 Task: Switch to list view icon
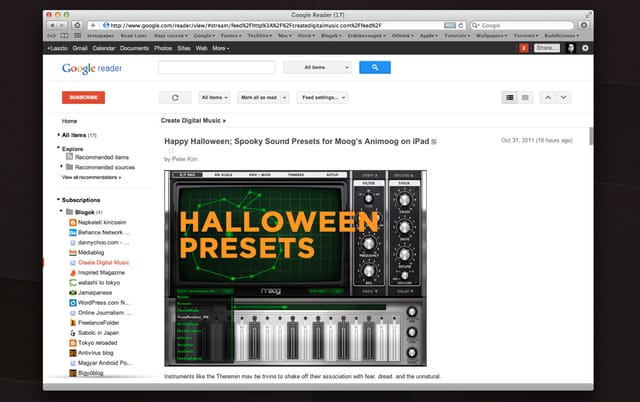[x=525, y=98]
